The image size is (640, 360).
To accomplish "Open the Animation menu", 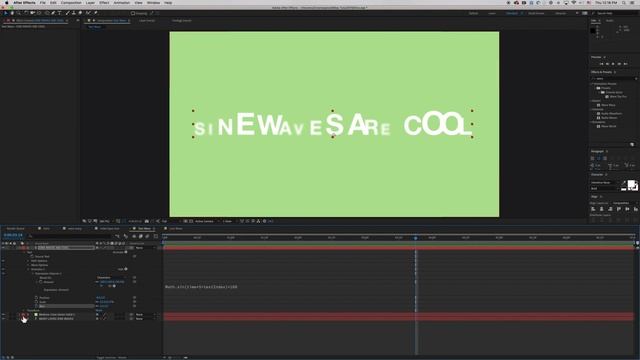I will 122,2.
